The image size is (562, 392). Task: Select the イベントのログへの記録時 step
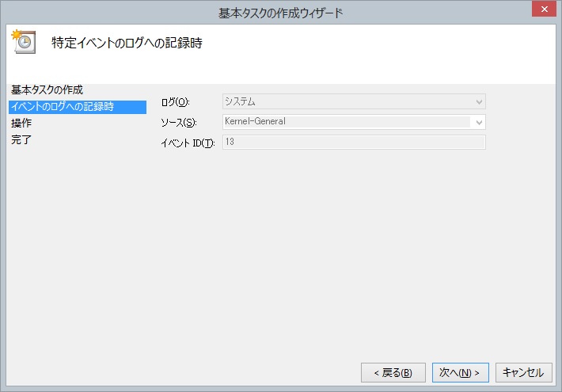point(78,107)
